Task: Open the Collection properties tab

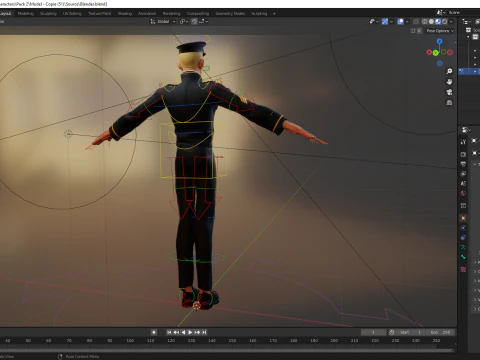Action: [x=463, y=206]
